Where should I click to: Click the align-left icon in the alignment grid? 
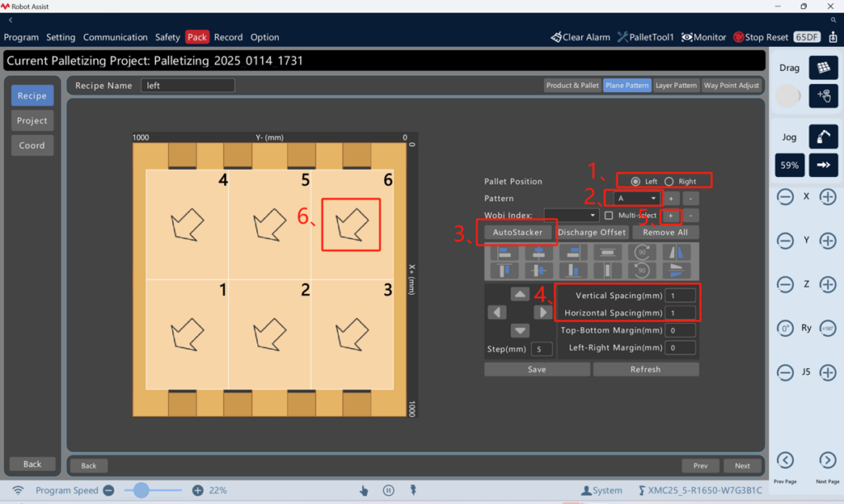click(x=504, y=252)
